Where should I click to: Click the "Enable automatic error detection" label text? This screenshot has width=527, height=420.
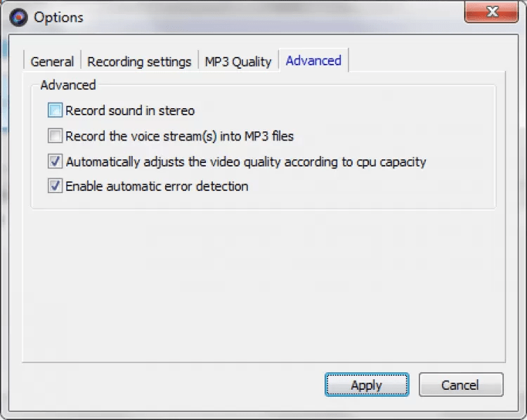coord(157,186)
